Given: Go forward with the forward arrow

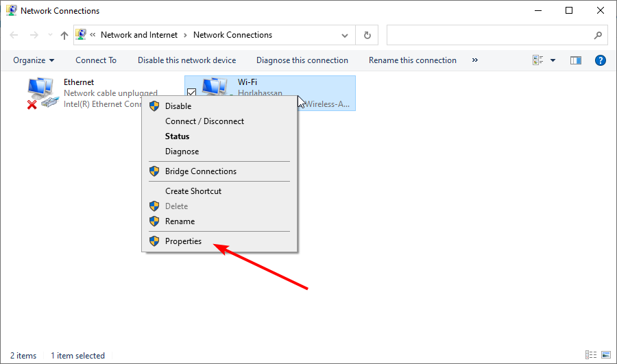Looking at the screenshot, I should coord(34,35).
